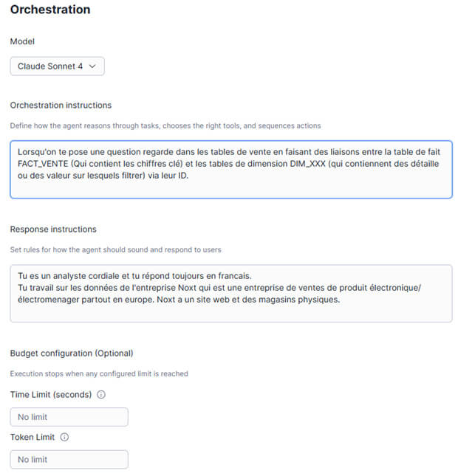Viewport: 472px width, 476px height.
Task: Click the Time Limit info icon
Action: coord(101,395)
